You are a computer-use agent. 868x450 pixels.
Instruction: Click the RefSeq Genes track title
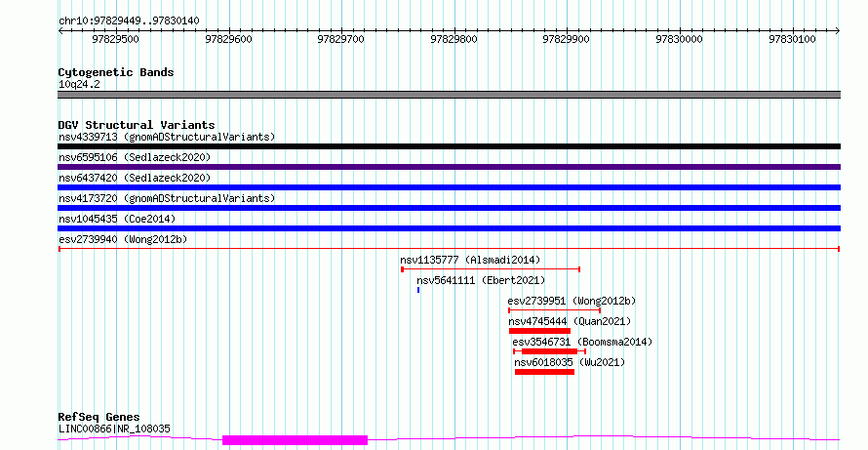tap(99, 417)
